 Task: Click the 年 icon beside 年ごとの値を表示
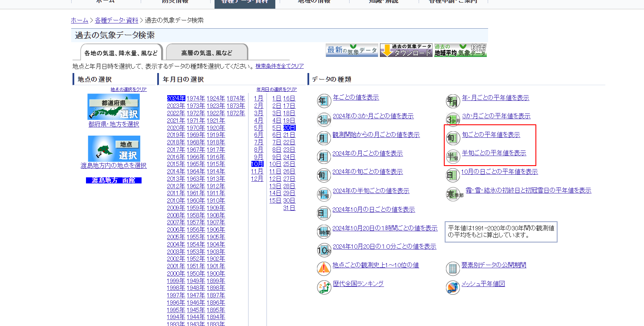[324, 101]
